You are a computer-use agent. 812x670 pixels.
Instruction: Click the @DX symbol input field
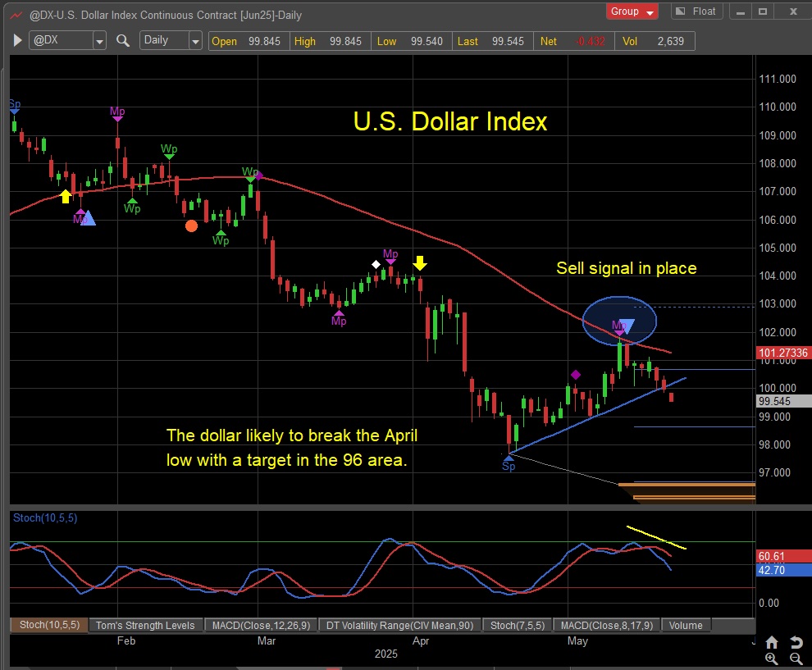pos(62,40)
